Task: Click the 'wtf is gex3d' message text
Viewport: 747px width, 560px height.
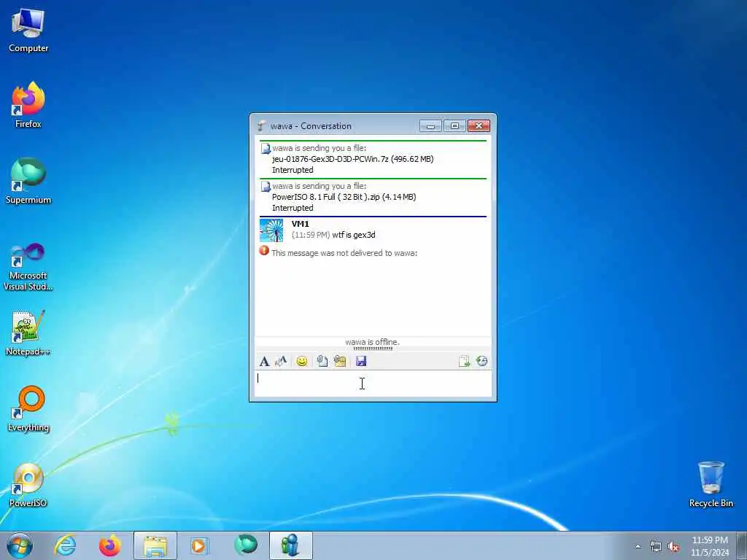Action: pos(354,235)
